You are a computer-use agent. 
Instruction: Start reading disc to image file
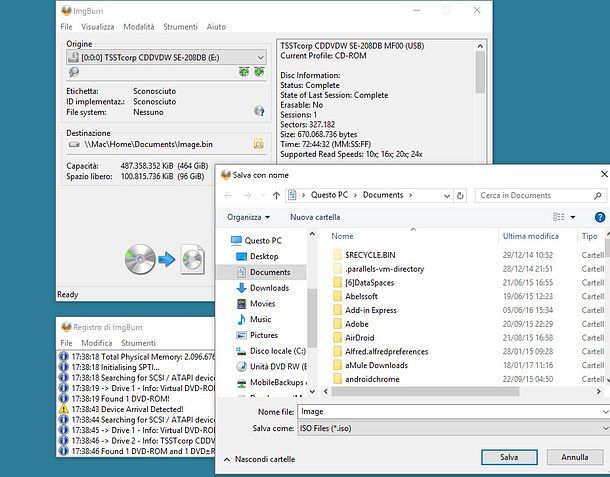click(165, 260)
